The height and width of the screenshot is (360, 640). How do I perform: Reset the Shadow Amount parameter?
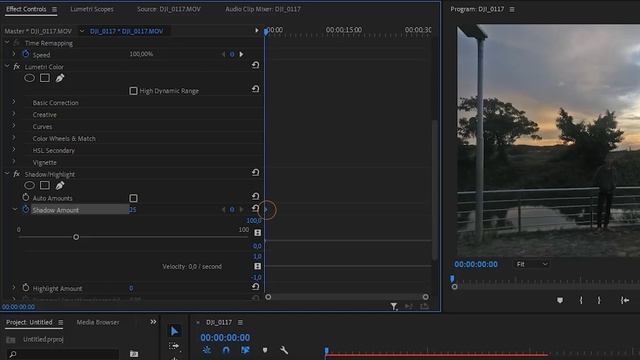[256, 209]
